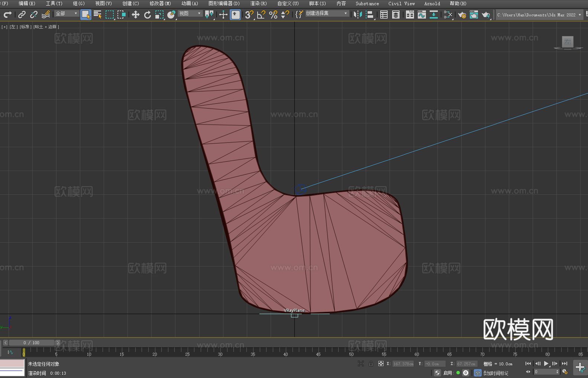Click the pink color swatch in status bar
The height and width of the screenshot is (378, 588).
pyautogui.click(x=12, y=363)
